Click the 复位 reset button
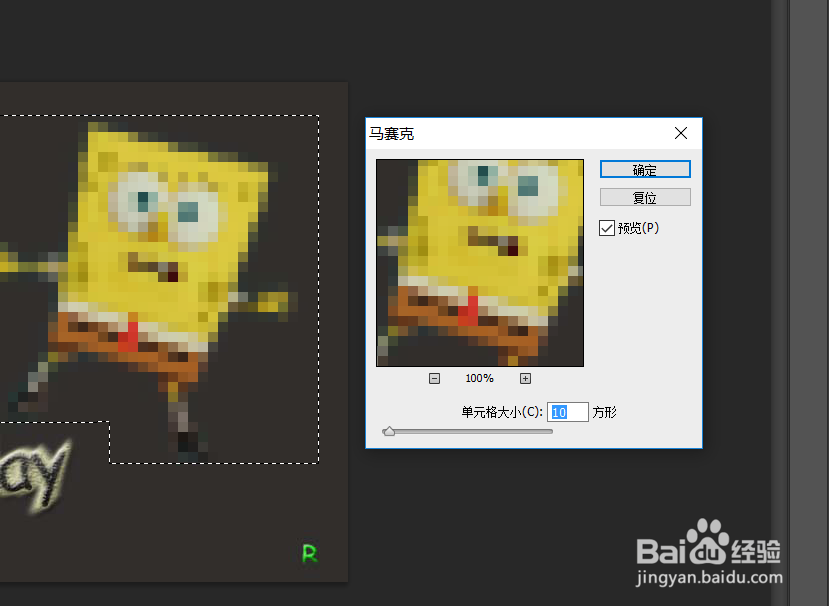This screenshot has height=606, width=829. (x=645, y=198)
